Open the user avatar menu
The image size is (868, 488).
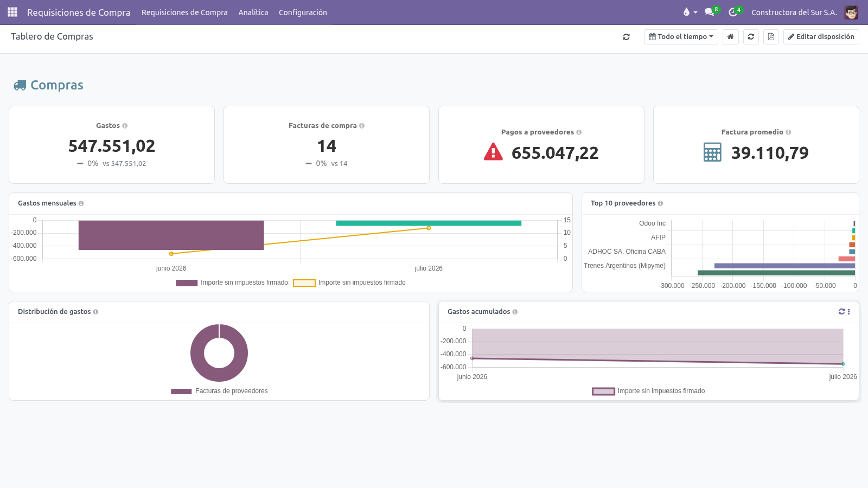coord(851,12)
